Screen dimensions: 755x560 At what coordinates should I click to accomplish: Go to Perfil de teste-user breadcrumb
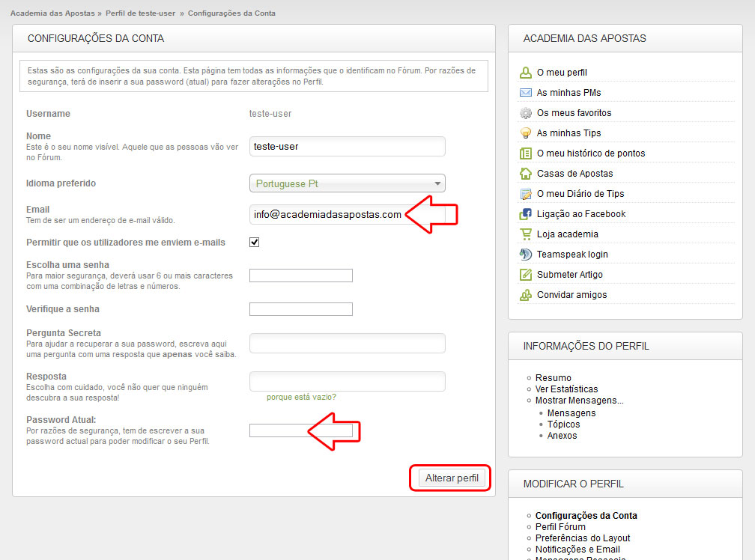(x=147, y=13)
